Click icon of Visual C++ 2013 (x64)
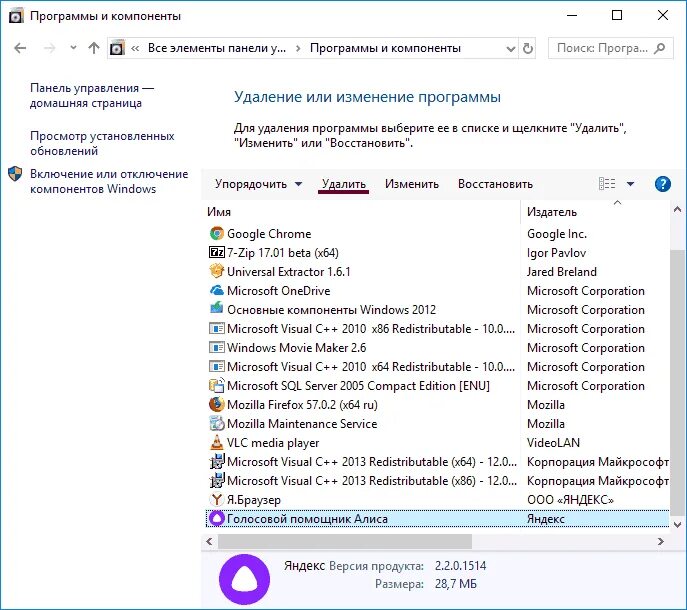The width and height of the screenshot is (687, 610). 216,461
